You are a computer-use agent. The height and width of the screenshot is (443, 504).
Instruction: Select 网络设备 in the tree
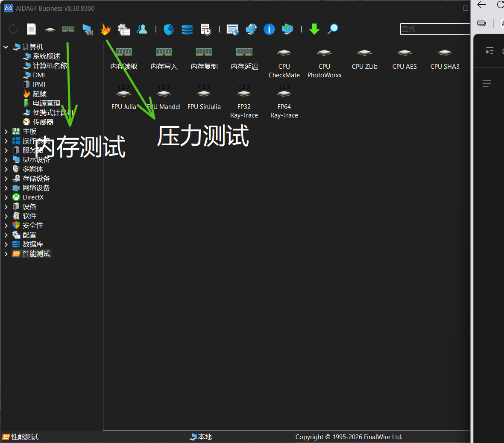coord(36,188)
